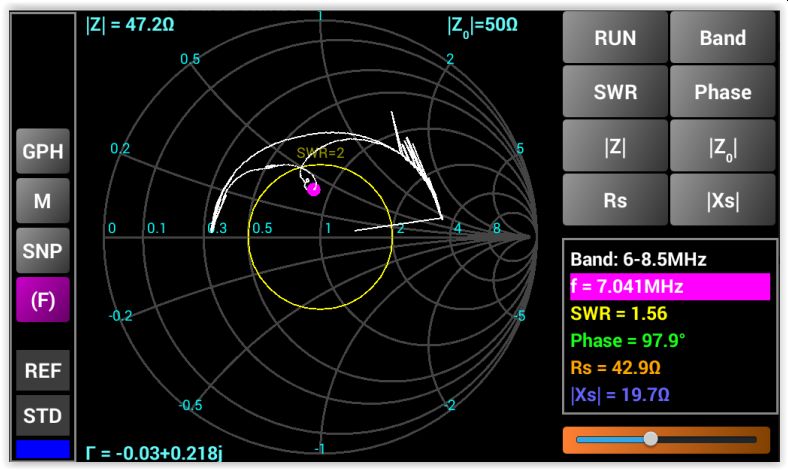Viewport: 788px width, 470px height.
Task: Switch to M mode in sidebar
Action: [43, 201]
